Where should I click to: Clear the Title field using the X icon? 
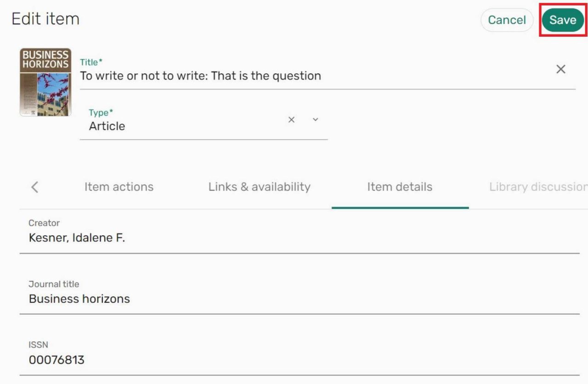point(561,69)
